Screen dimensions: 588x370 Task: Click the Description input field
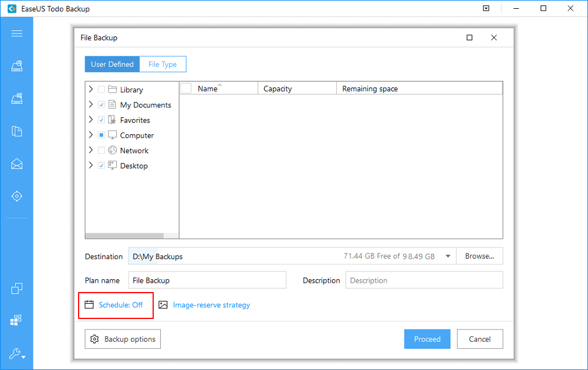pos(424,280)
